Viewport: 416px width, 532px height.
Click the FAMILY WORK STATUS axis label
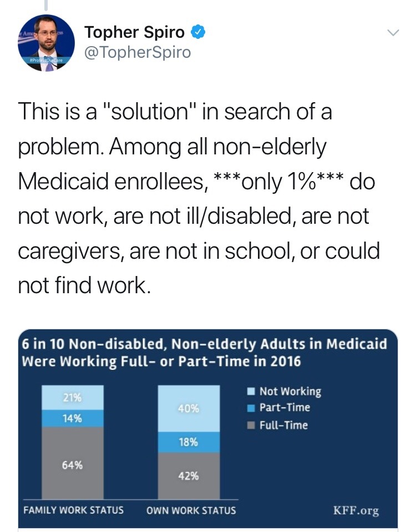(x=74, y=510)
